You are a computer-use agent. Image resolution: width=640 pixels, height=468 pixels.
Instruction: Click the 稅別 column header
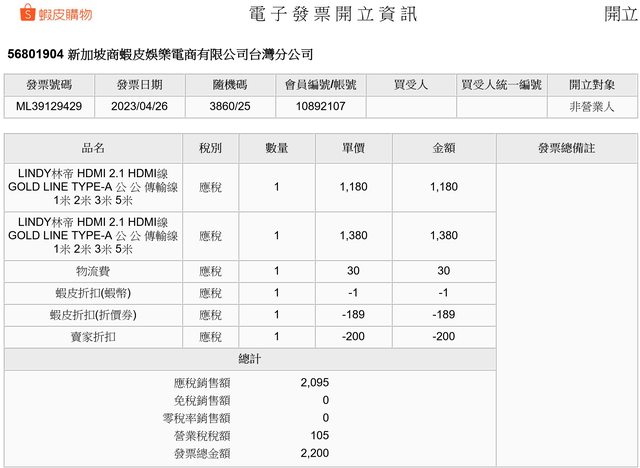[210, 148]
